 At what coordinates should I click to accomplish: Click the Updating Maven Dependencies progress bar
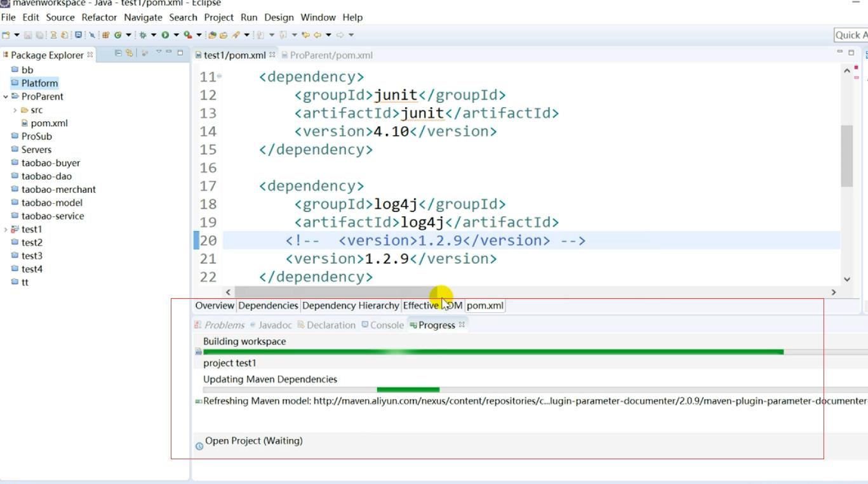click(535, 389)
